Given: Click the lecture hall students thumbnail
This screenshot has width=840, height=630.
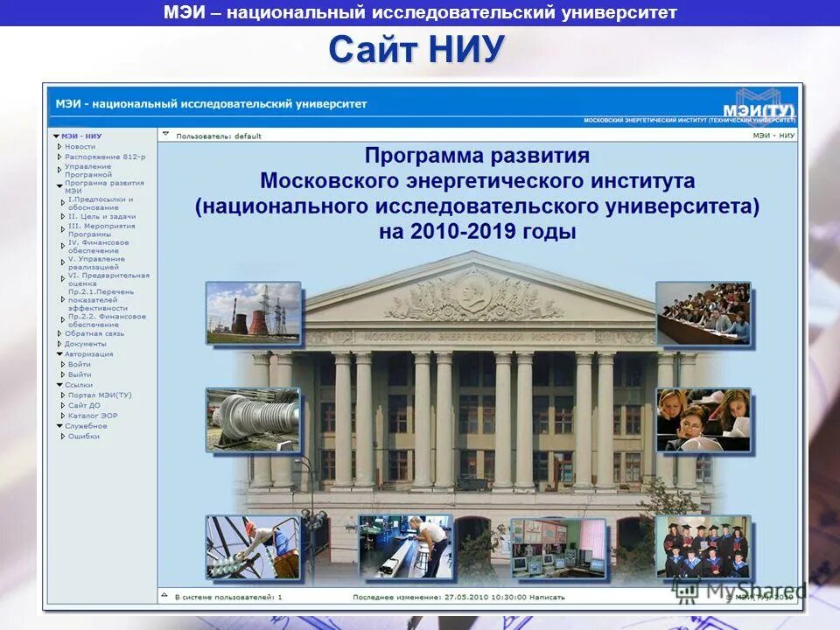Looking at the screenshot, I should point(703,313).
